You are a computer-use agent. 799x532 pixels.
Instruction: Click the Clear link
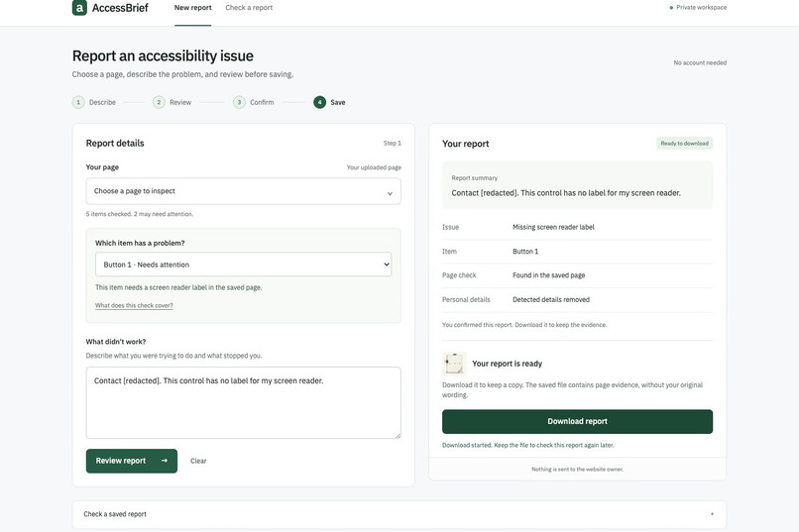198,461
